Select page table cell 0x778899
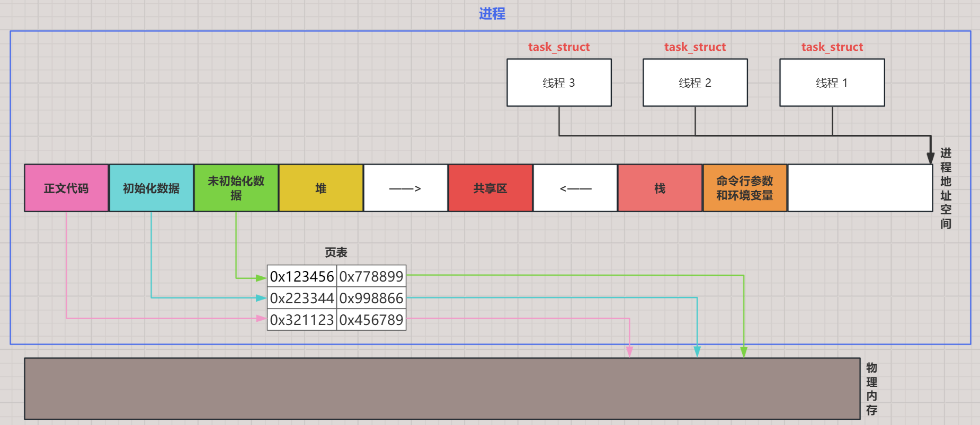 tap(371, 276)
